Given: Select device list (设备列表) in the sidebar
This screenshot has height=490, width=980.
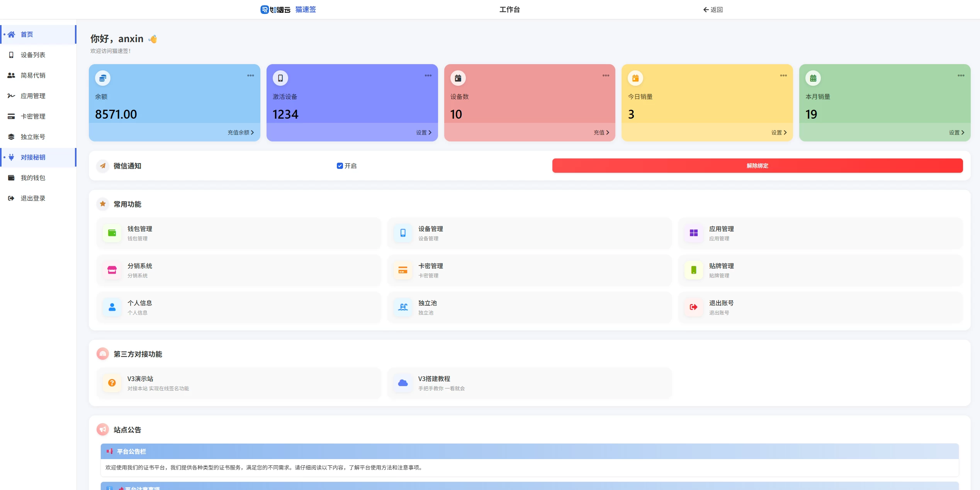Looking at the screenshot, I should 33,55.
